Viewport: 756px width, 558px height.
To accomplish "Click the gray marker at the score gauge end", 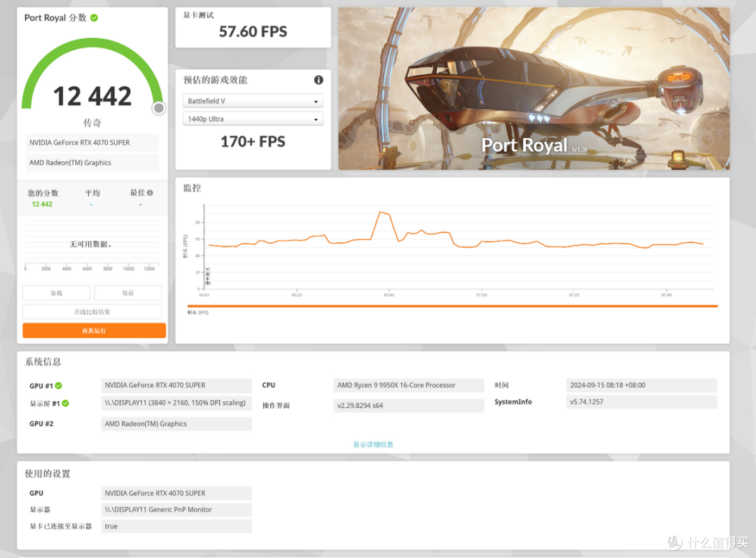I will [x=159, y=108].
